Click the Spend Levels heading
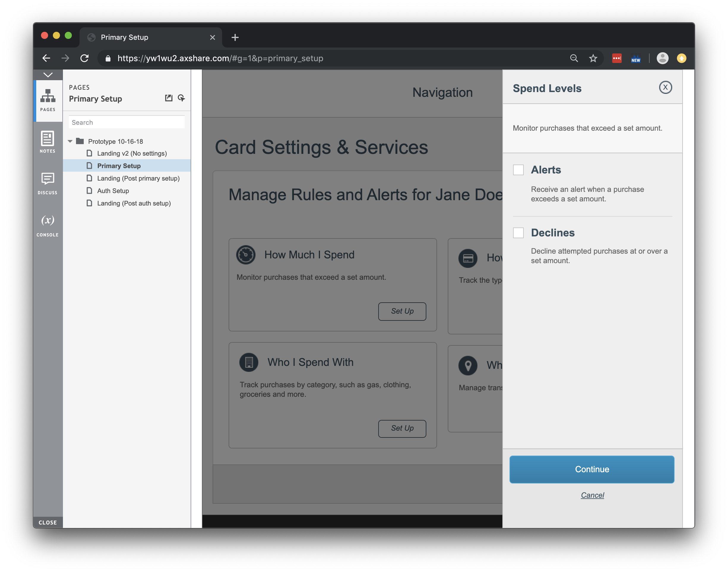The height and width of the screenshot is (572, 728). click(x=547, y=88)
